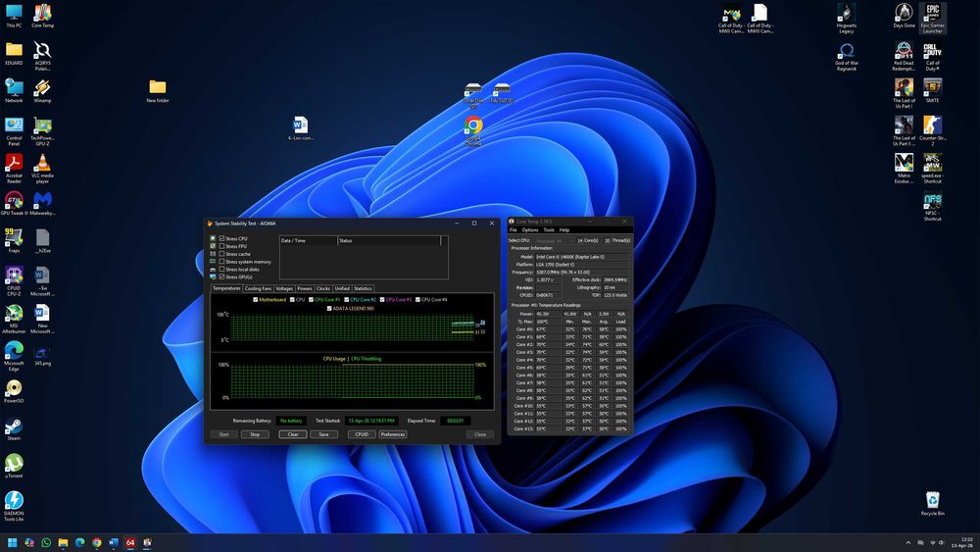Image resolution: width=980 pixels, height=552 pixels.
Task: Save the stability test results
Action: (323, 434)
